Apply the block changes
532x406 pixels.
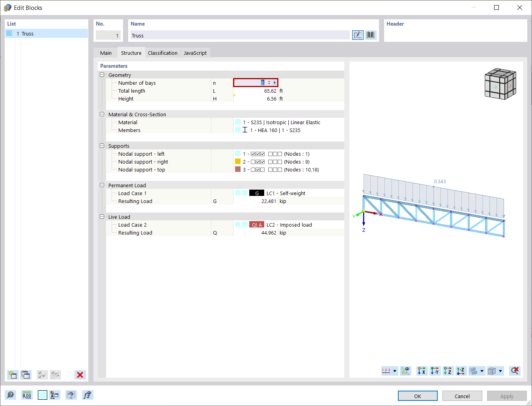507,396
